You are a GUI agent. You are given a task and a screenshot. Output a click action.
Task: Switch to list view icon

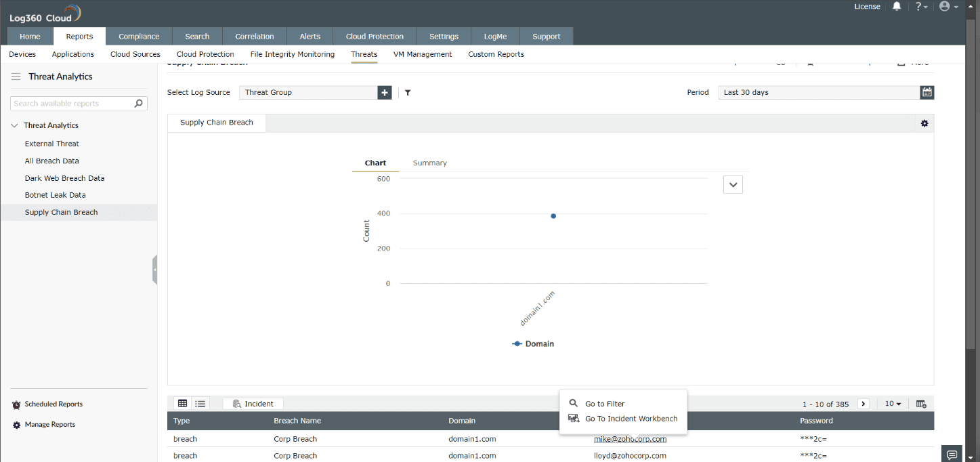(x=200, y=404)
